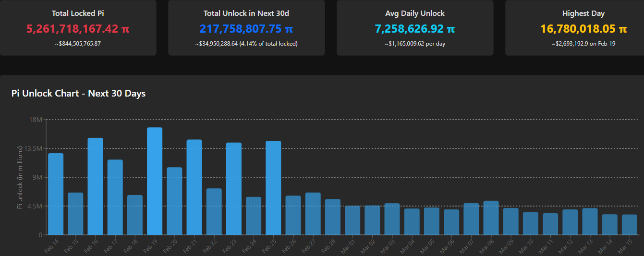Image resolution: width=644 pixels, height=256 pixels.
Task: Click the Feb 19 bar in chart
Action: point(155,181)
